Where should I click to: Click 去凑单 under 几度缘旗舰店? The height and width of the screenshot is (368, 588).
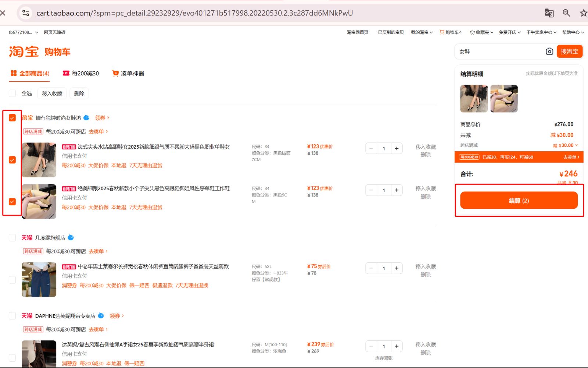tap(98, 251)
